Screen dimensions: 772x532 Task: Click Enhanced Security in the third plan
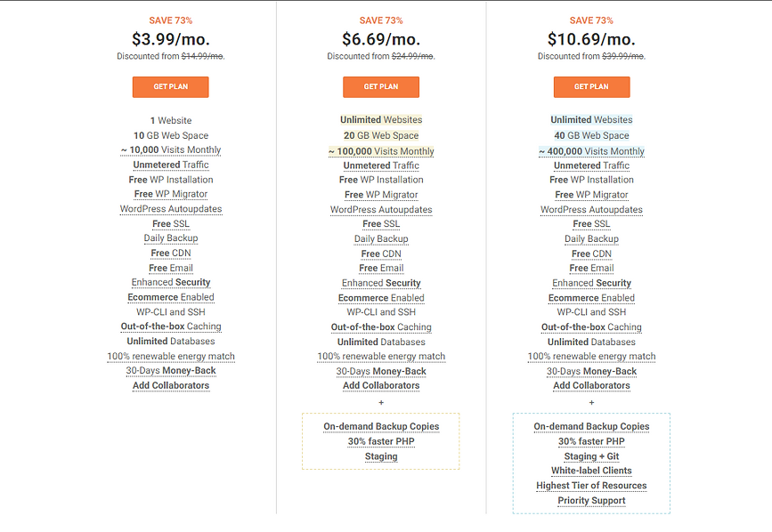[592, 283]
